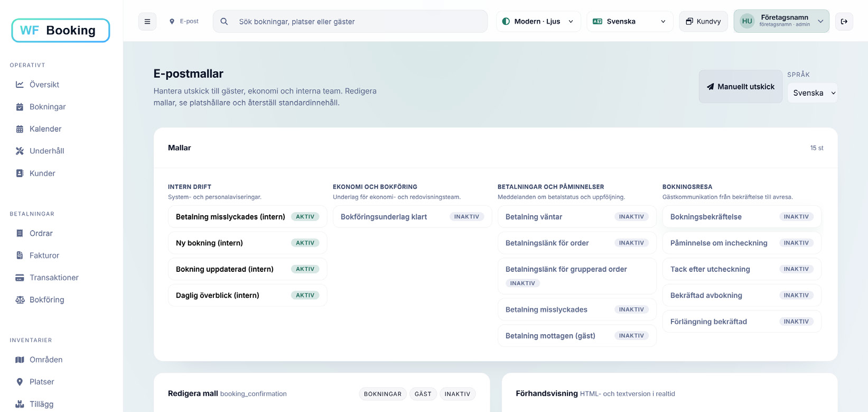
Task: Open the Modern · Ljus theme dropdown
Action: tap(538, 22)
